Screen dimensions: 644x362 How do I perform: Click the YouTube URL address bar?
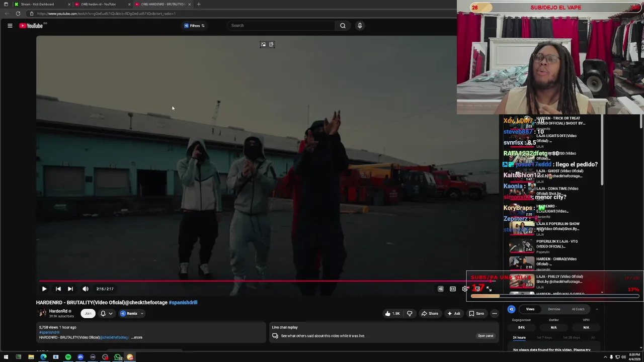[x=242, y=14]
